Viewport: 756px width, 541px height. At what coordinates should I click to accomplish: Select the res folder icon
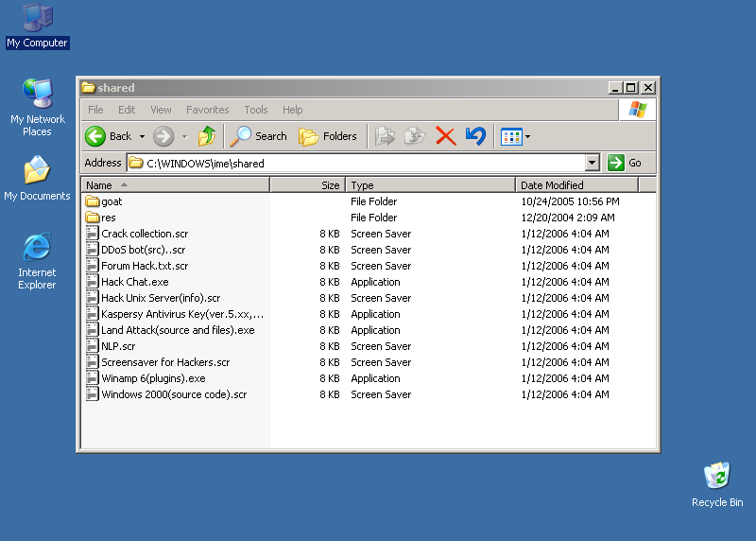pyautogui.click(x=92, y=217)
